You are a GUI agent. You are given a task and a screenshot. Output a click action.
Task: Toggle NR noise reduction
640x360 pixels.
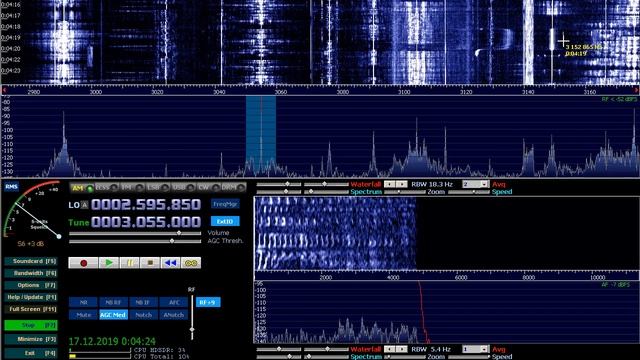(x=83, y=302)
